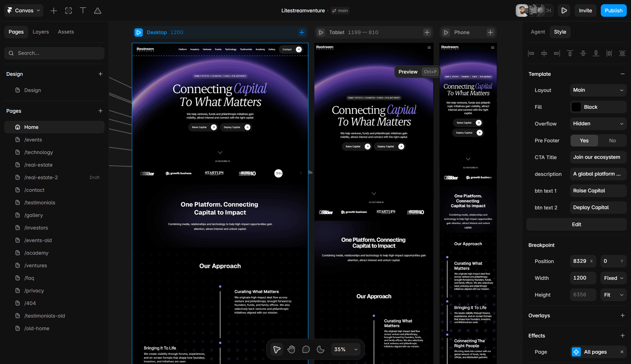Add breakpoint beside Desktop header
The height and width of the screenshot is (364, 631).
click(x=302, y=32)
